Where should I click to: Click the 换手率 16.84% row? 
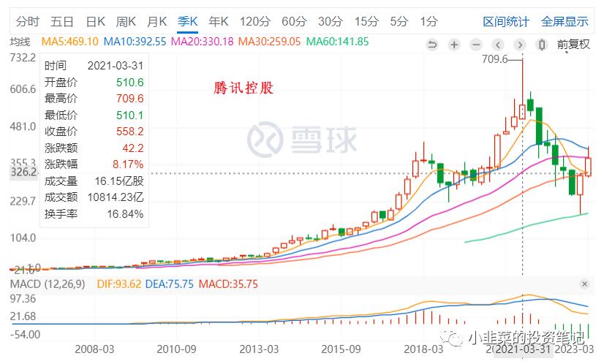[x=94, y=213]
